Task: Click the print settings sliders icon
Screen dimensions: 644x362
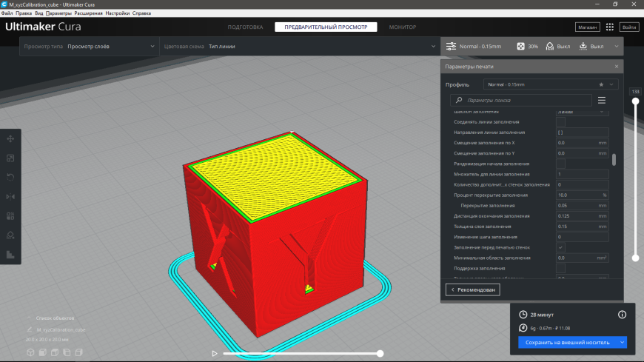Action: 451,47
